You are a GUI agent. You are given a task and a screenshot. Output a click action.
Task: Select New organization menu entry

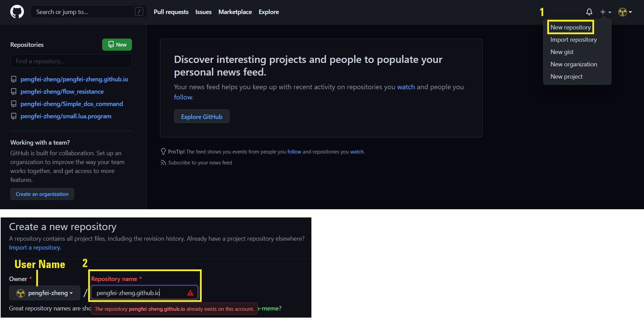point(574,64)
